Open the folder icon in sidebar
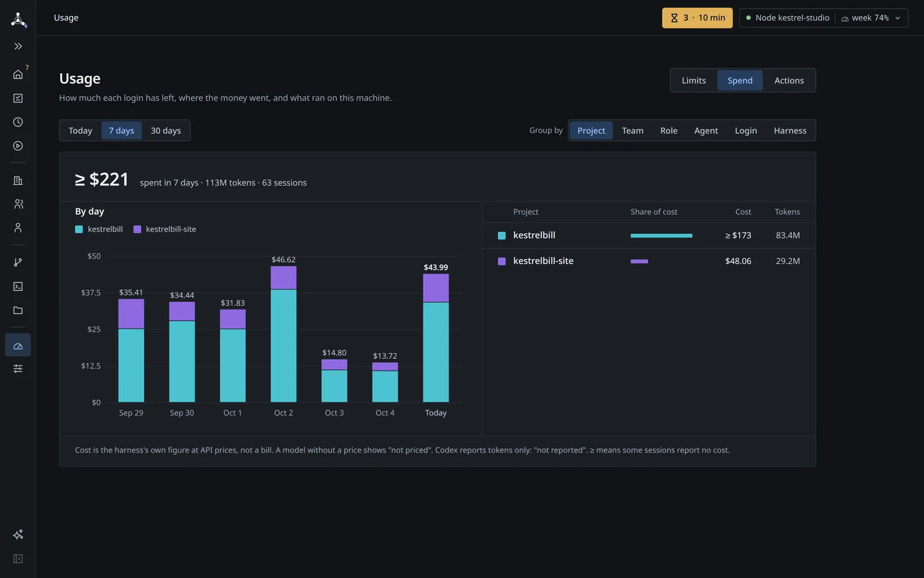 click(18, 310)
